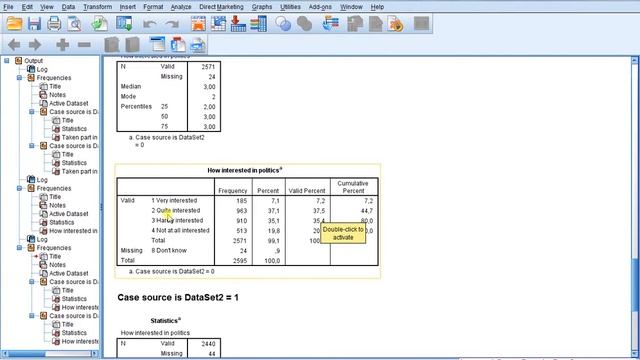
Task: Click the Export output icon with the green arrow
Action: click(x=99, y=24)
